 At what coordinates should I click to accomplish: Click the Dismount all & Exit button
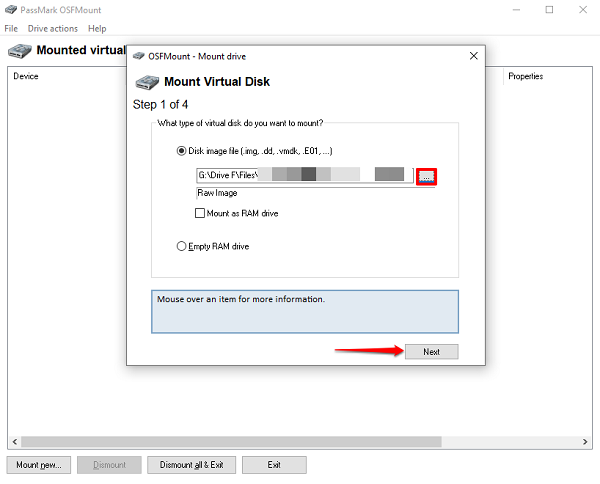191,465
